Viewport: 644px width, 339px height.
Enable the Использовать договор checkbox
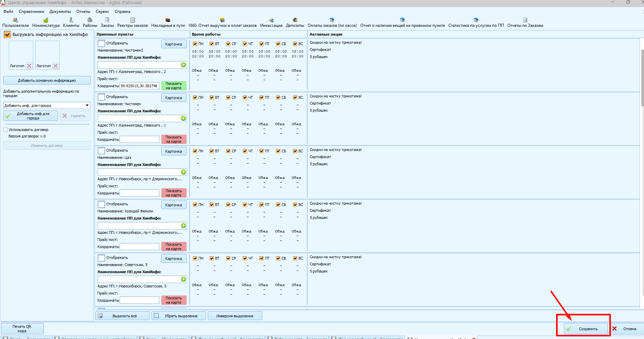[x=5, y=130]
